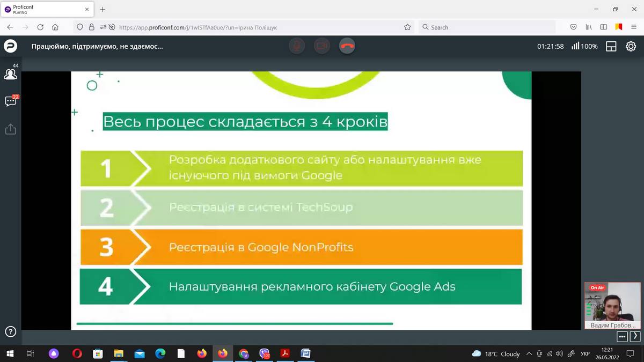The height and width of the screenshot is (362, 644).
Task: Open a new browser tab
Action: 103,9
